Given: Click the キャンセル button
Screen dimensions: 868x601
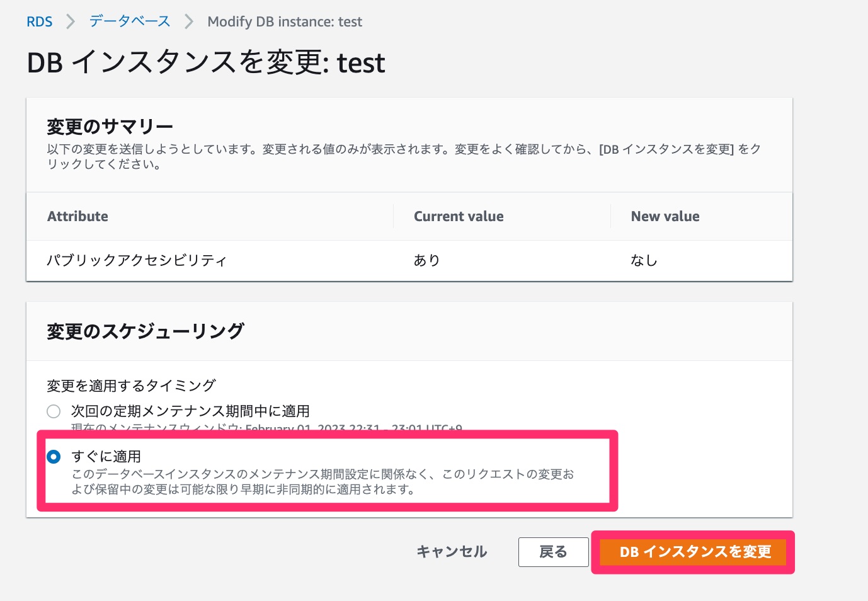Looking at the screenshot, I should pyautogui.click(x=452, y=552).
